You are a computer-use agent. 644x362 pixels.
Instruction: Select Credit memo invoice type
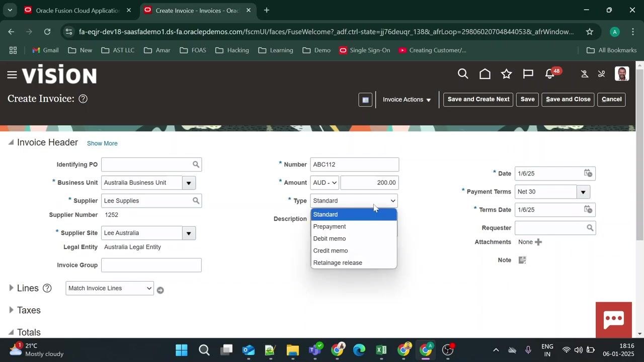(354, 250)
